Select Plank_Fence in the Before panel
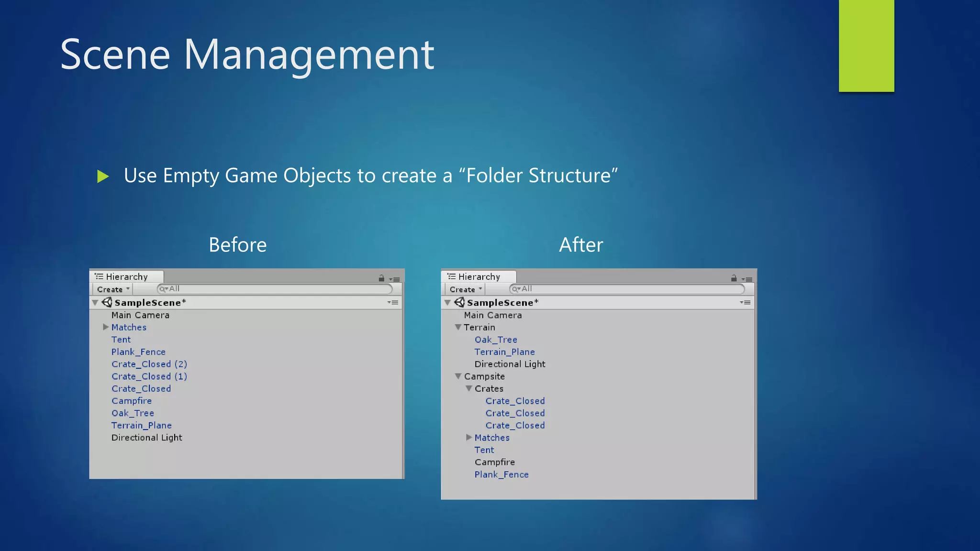This screenshot has height=551, width=980. 138,352
